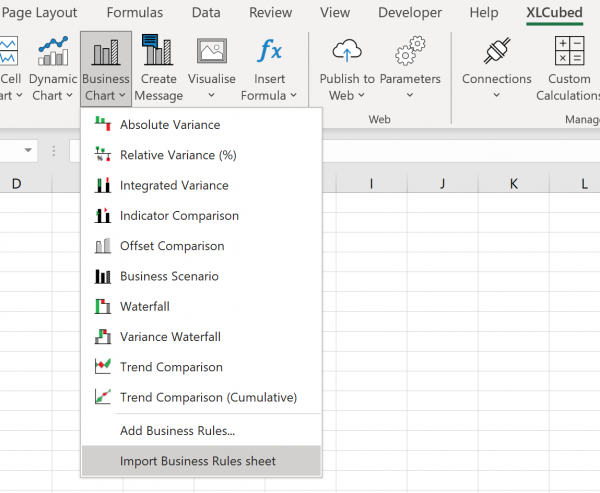Select Variance Waterfall menu entry
Viewport: 600px width, 493px height.
[x=201, y=336]
